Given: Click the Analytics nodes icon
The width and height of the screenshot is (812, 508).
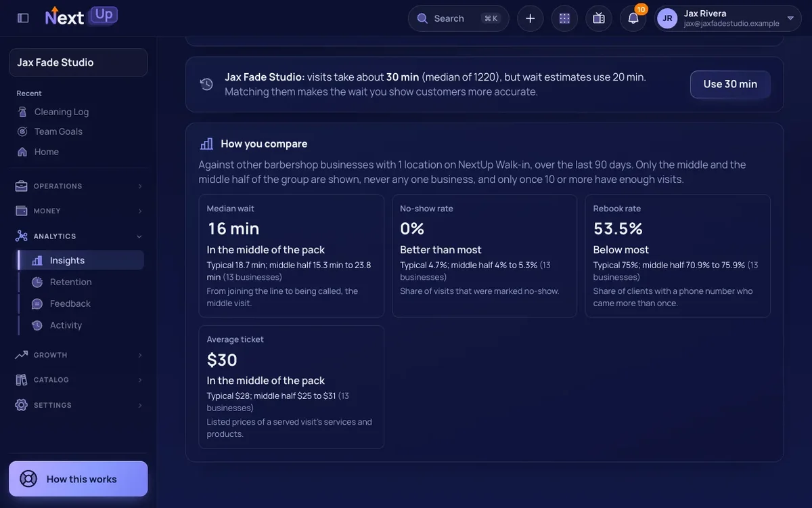Looking at the screenshot, I should click(22, 236).
